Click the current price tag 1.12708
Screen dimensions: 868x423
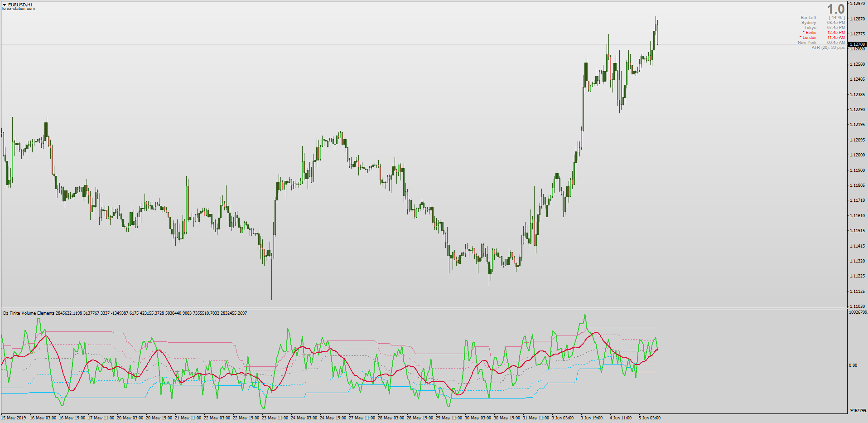(857, 44)
